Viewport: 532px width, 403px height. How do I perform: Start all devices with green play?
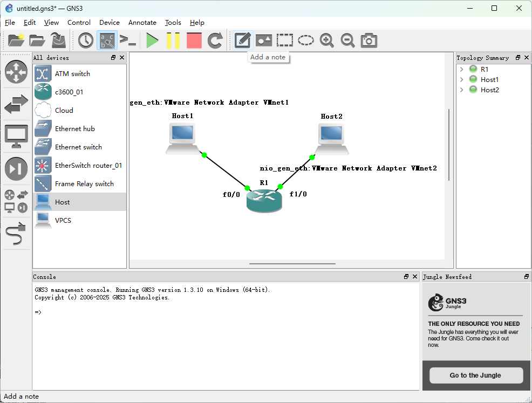point(152,40)
